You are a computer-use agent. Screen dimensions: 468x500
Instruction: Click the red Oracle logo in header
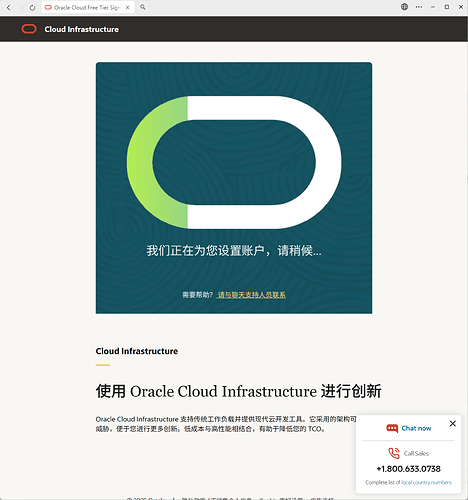[x=29, y=29]
